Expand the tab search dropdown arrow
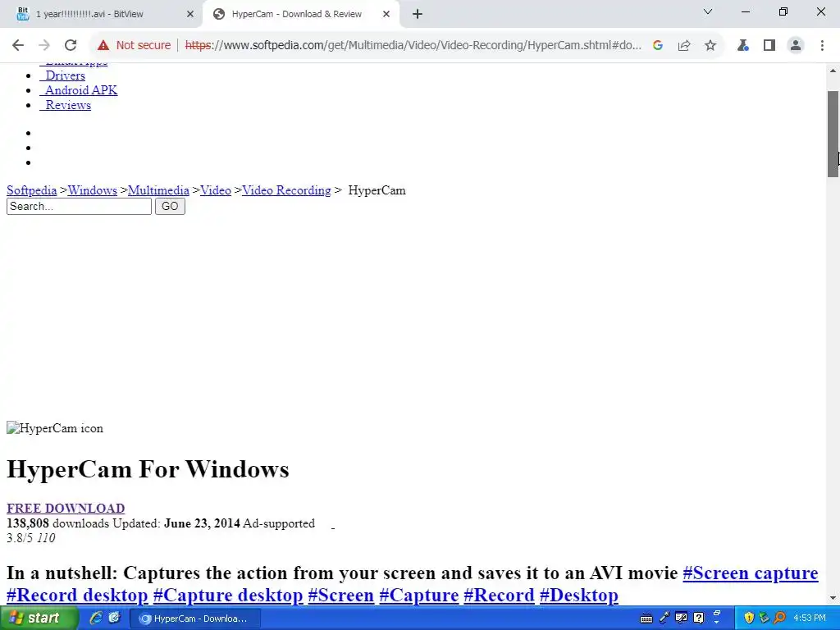The width and height of the screenshot is (840, 630). (708, 11)
